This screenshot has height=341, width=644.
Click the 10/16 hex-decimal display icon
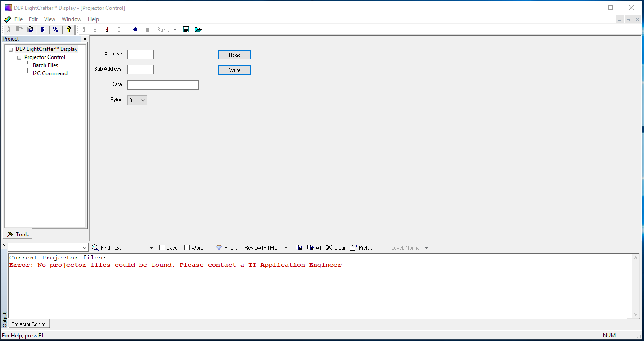tap(56, 29)
